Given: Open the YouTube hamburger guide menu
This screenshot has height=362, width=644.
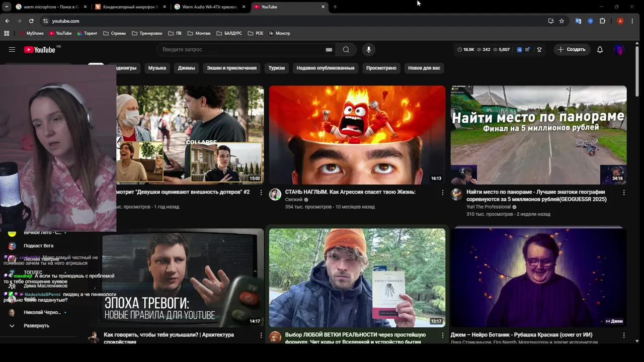Looking at the screenshot, I should (x=12, y=49).
